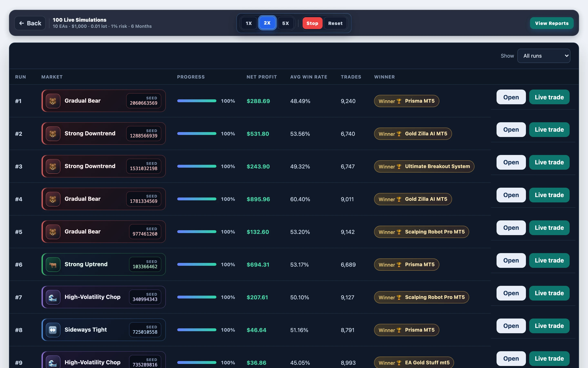Viewport: 588px width, 368px height.
Task: Click the trophy icon beside Ultimate Breakout System
Action: 399,166
